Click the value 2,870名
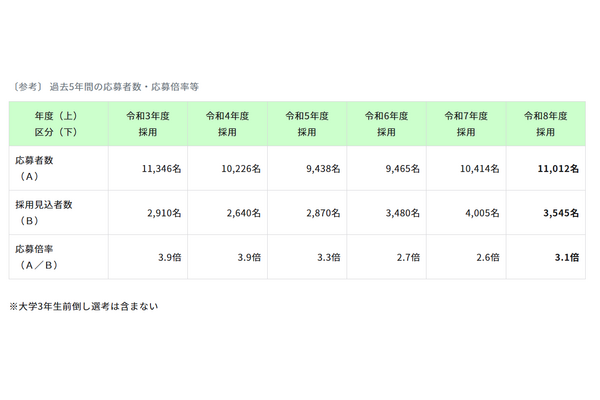Viewport: 600px width, 400px height. pyautogui.click(x=323, y=213)
